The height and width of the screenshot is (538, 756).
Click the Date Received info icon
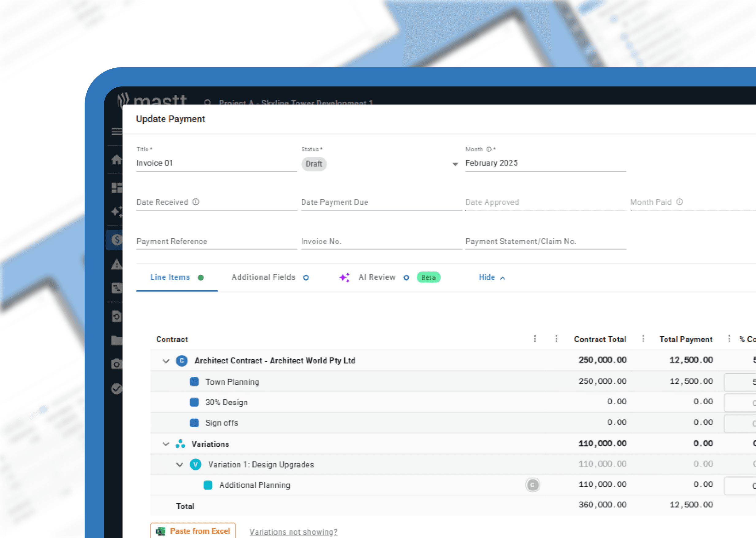pyautogui.click(x=196, y=202)
